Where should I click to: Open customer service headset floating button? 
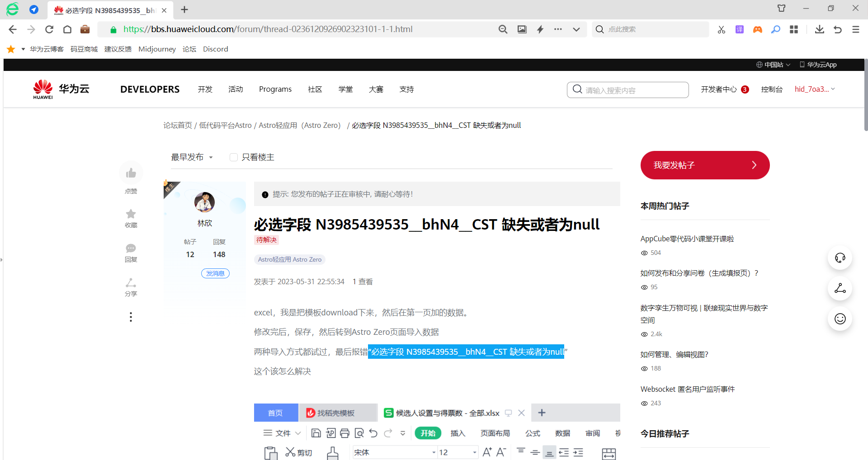[x=840, y=258]
